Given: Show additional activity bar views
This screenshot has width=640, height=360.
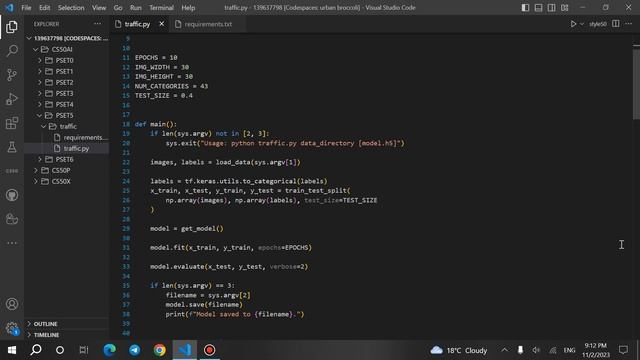Looking at the screenshot, I should tap(12, 243).
